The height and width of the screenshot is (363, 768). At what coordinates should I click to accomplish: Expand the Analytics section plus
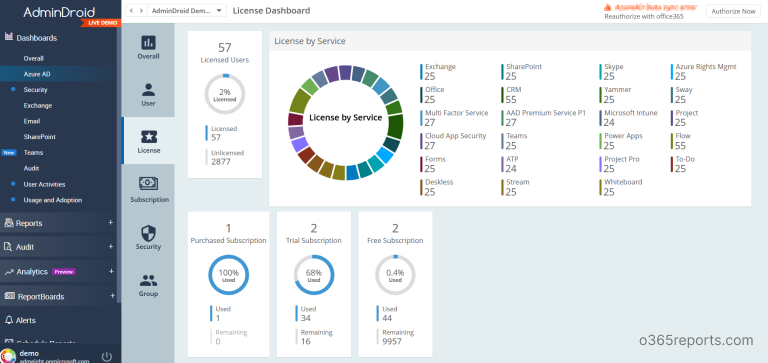point(111,271)
